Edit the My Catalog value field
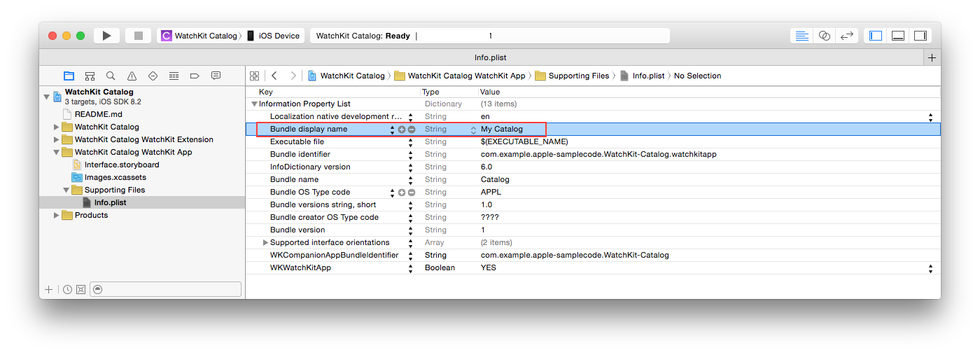 click(x=502, y=130)
